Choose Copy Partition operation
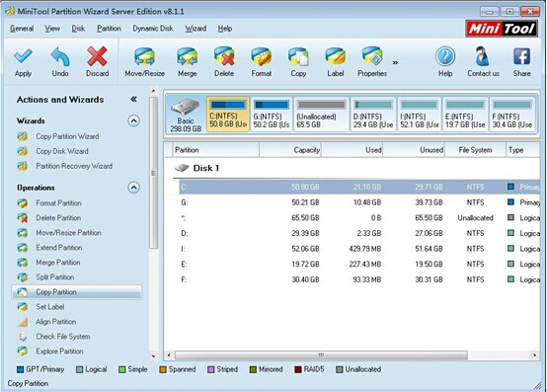 pyautogui.click(x=77, y=292)
